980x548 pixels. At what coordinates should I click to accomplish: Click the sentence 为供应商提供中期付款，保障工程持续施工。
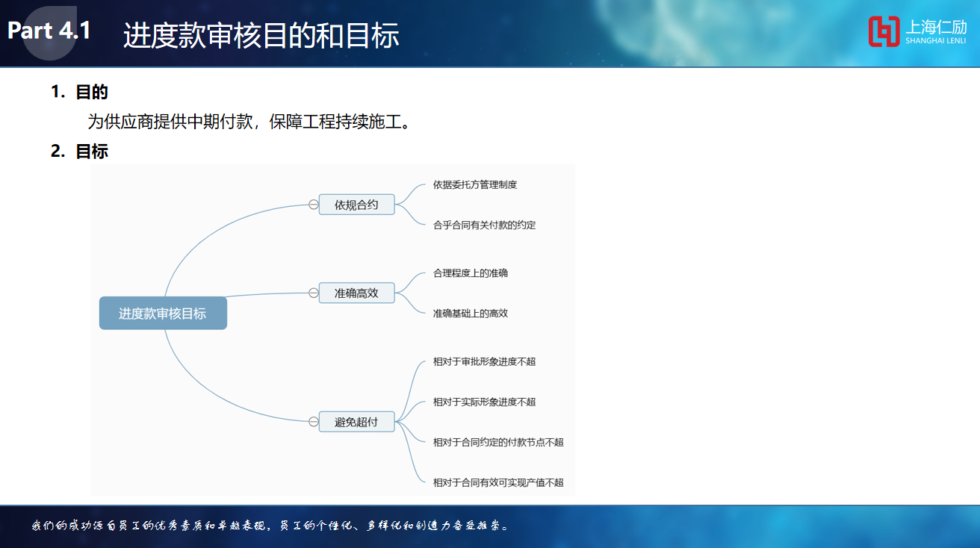click(249, 122)
